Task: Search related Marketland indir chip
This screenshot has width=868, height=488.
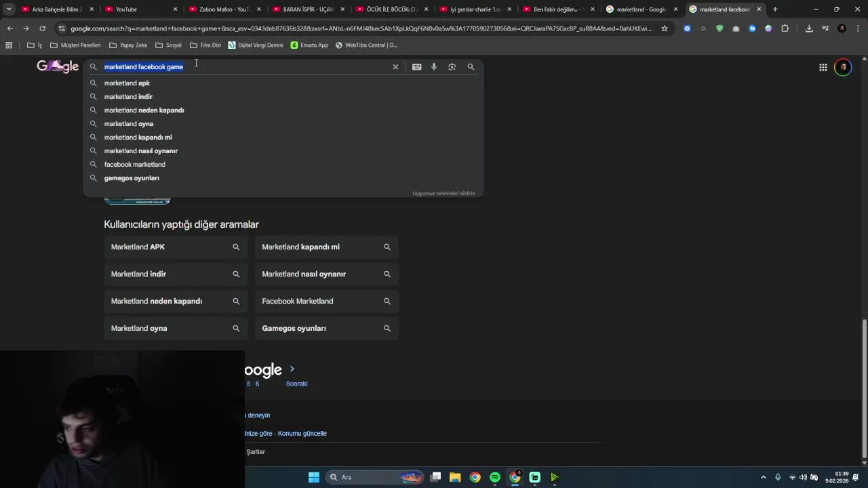Action: [x=176, y=274]
